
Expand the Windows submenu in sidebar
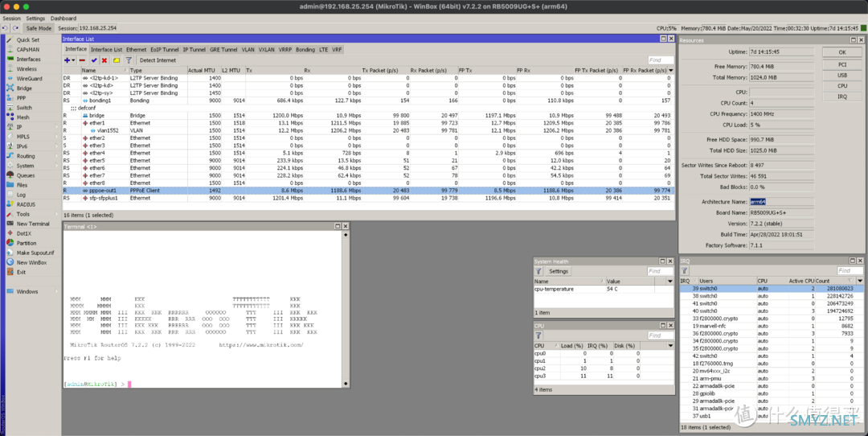(56, 291)
